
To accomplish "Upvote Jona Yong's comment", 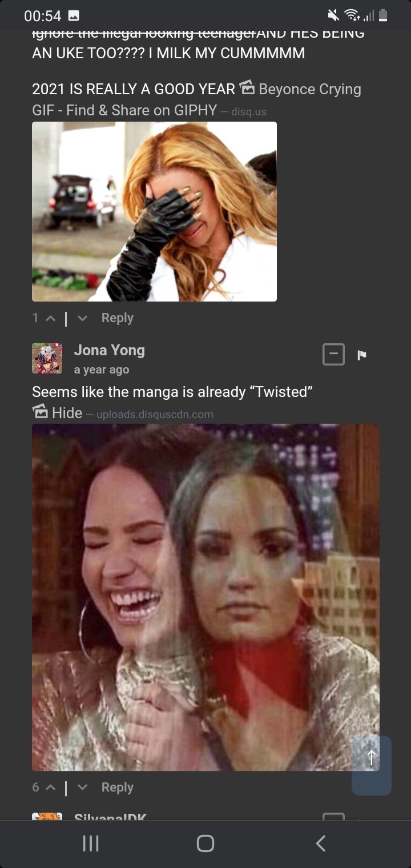I will coord(50,788).
